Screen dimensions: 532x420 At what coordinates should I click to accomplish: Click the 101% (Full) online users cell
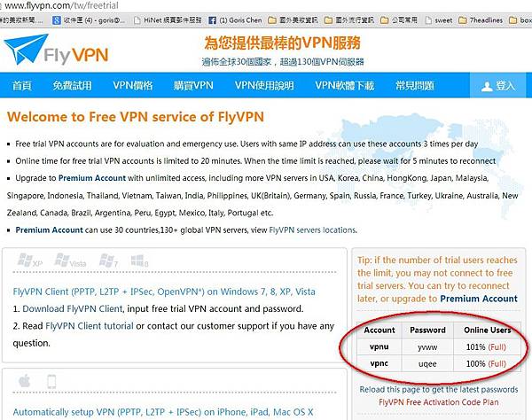pyautogui.click(x=487, y=346)
